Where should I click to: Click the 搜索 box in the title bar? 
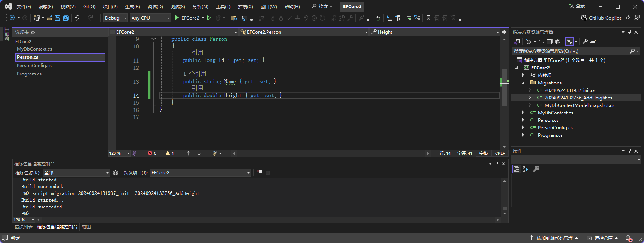tap(322, 6)
